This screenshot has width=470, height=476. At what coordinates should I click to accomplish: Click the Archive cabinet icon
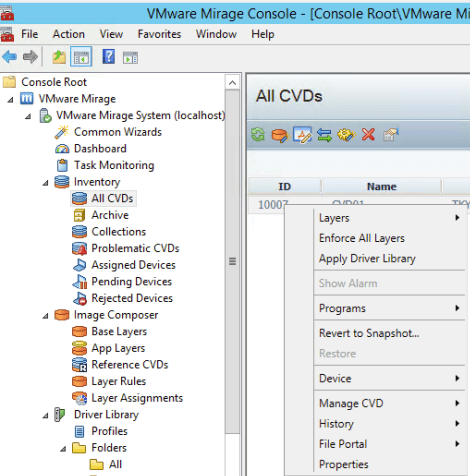pyautogui.click(x=79, y=215)
